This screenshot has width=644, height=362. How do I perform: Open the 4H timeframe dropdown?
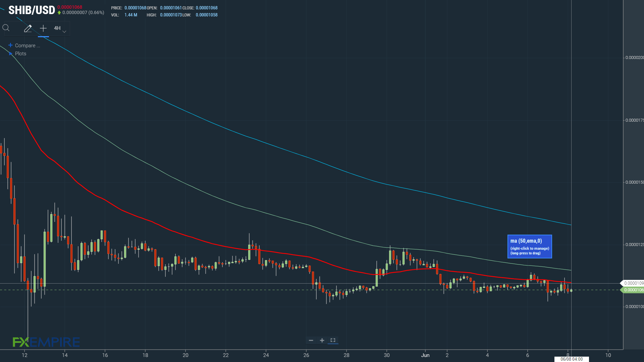tap(60, 28)
